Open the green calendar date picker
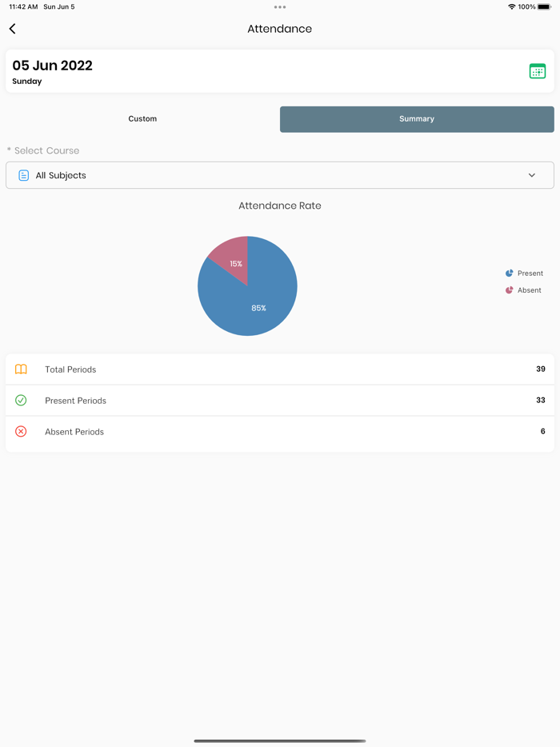Viewport: 560px width, 747px height. click(x=537, y=71)
